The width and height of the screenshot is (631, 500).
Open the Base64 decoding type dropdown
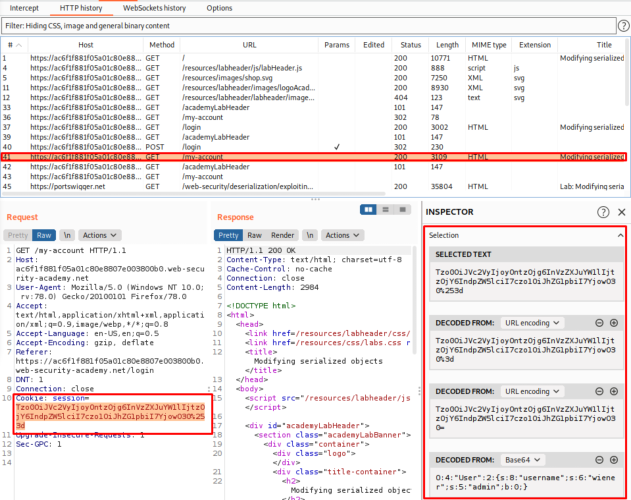522,458
